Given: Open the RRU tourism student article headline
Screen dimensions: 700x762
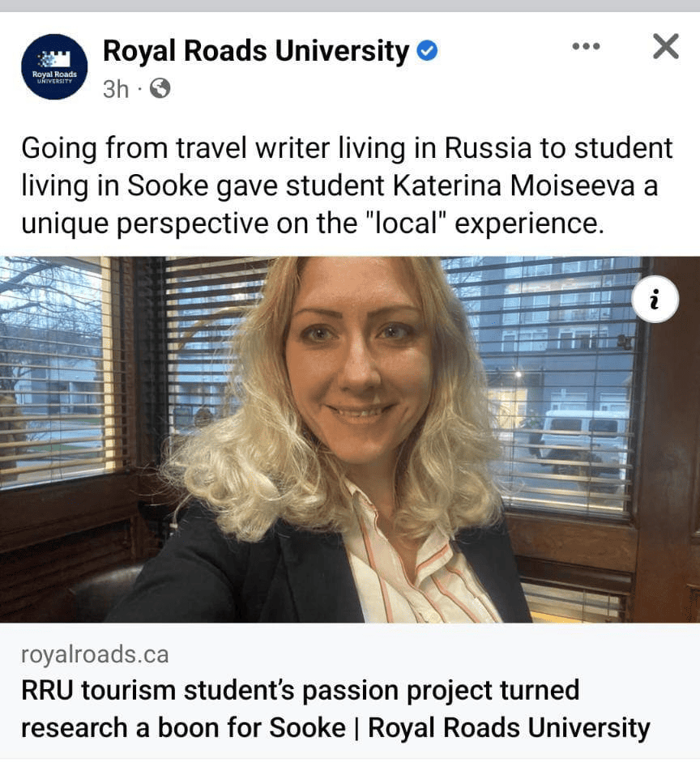Looking at the screenshot, I should 335,709.
